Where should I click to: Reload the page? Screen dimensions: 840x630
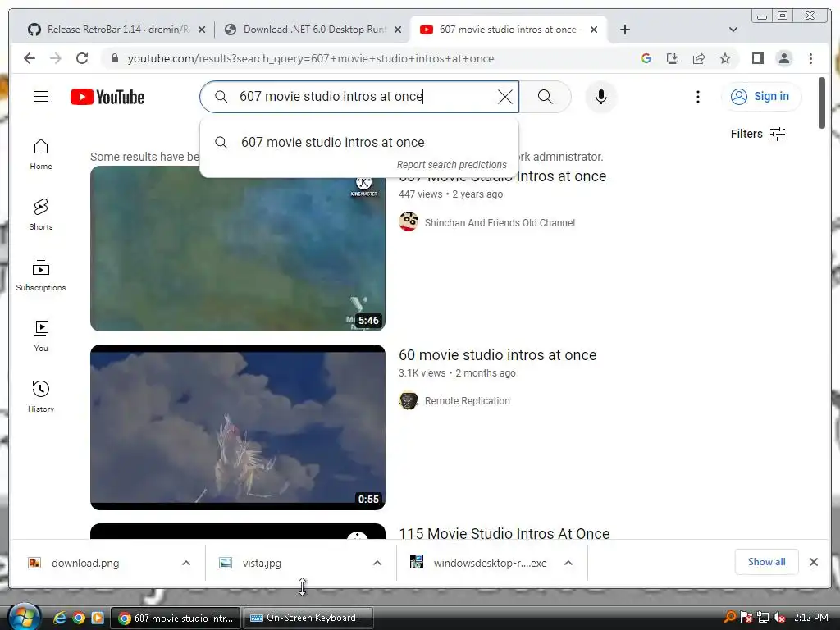point(82,58)
